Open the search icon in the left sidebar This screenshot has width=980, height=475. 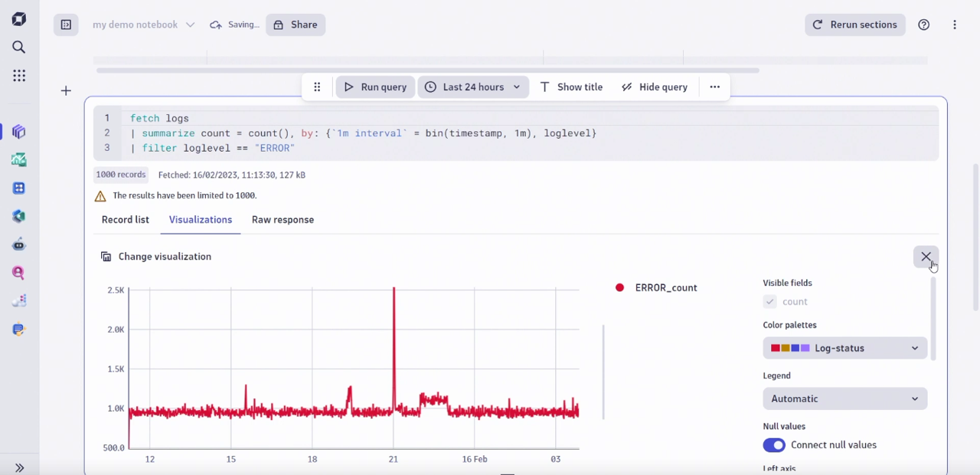(18, 47)
